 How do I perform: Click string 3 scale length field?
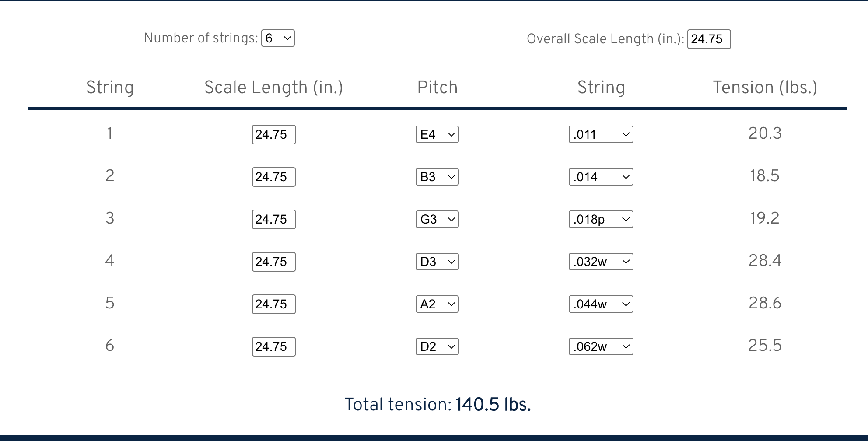click(273, 219)
